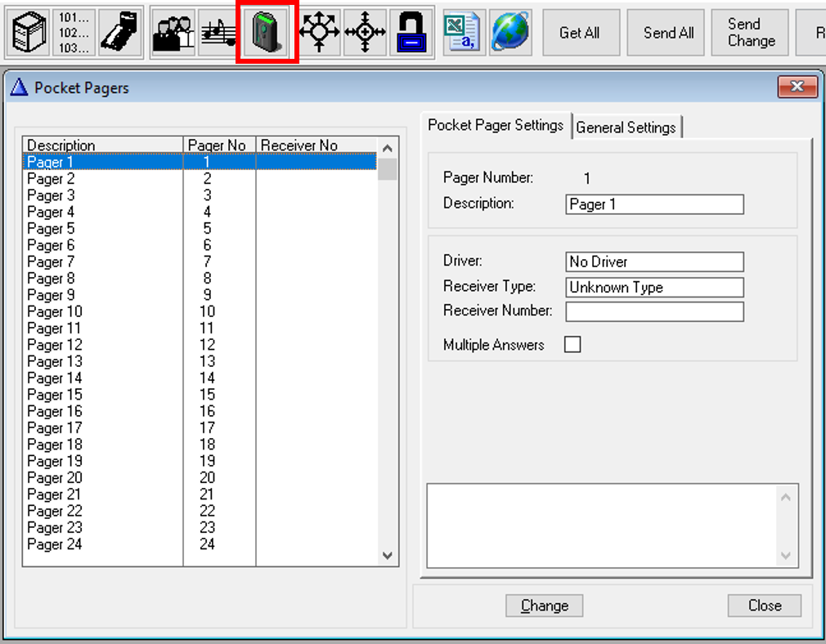Click the Driver field showing No Driver
This screenshot has width=826, height=644.
(x=654, y=262)
